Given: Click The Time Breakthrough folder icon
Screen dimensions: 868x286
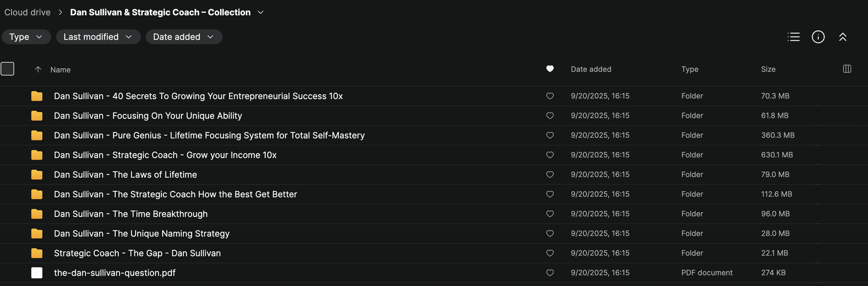Looking at the screenshot, I should coord(37,214).
